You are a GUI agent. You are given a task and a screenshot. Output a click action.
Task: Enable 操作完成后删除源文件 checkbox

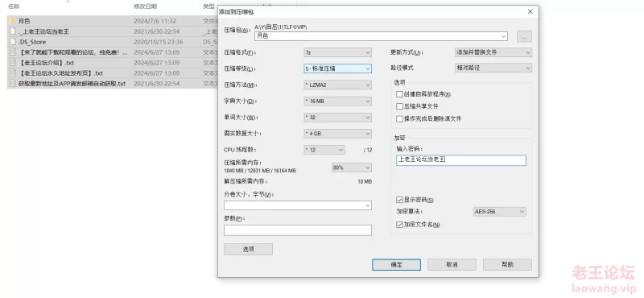pyautogui.click(x=399, y=118)
